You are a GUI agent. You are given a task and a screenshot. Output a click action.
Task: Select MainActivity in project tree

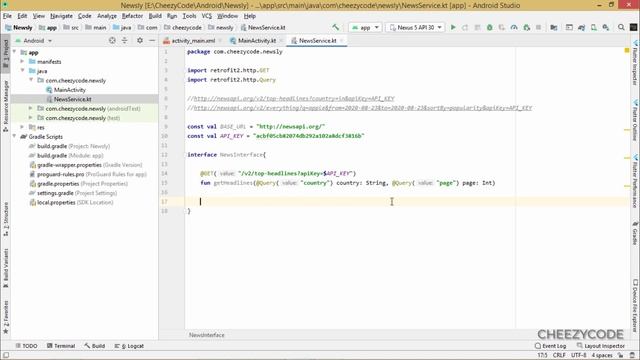70,90
